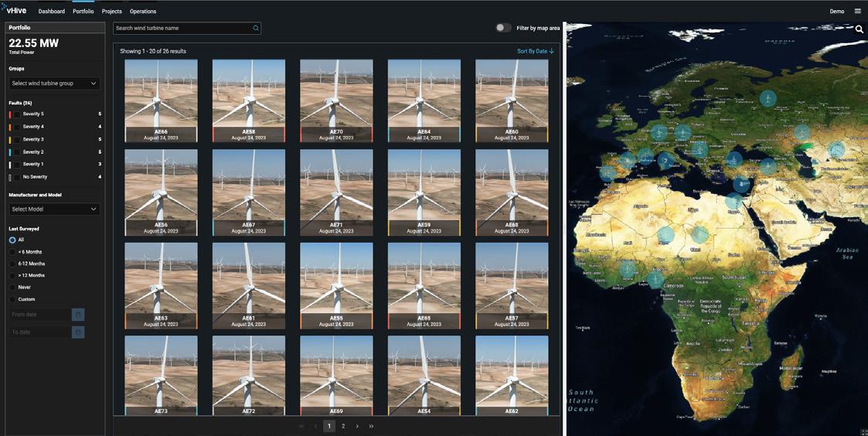Click the Search wind turbine name field

[x=187, y=29]
